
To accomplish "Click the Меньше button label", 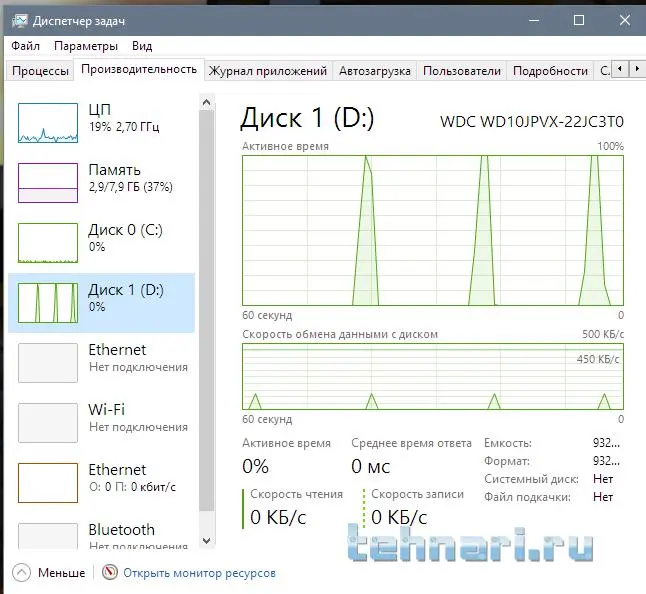I will [62, 573].
